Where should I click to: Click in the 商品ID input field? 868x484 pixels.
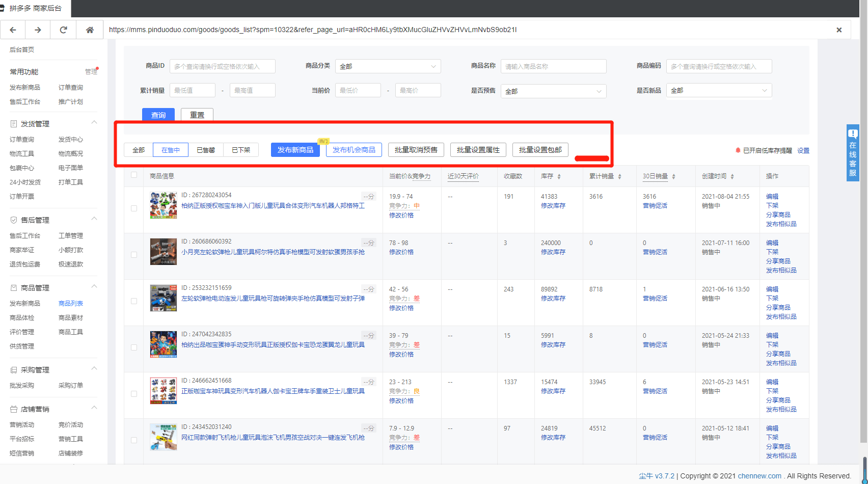point(223,66)
